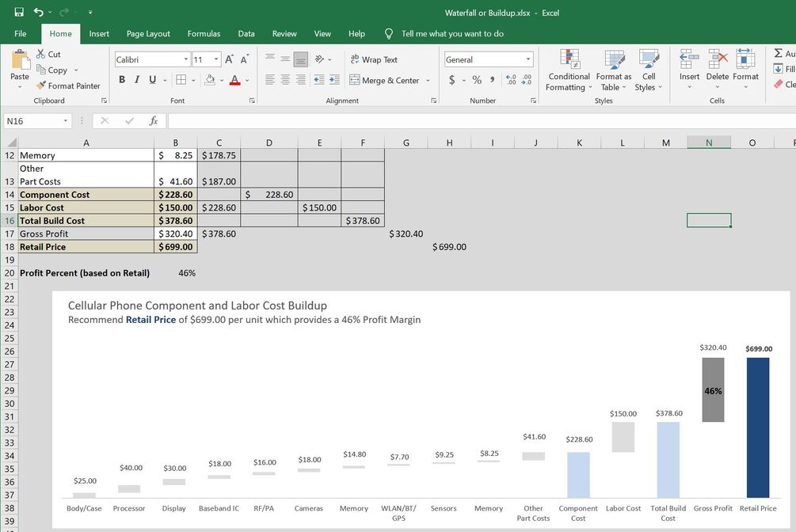Screen dimensions: 796x532
Task: Expand the Font dialog launcher
Action: tap(252, 101)
